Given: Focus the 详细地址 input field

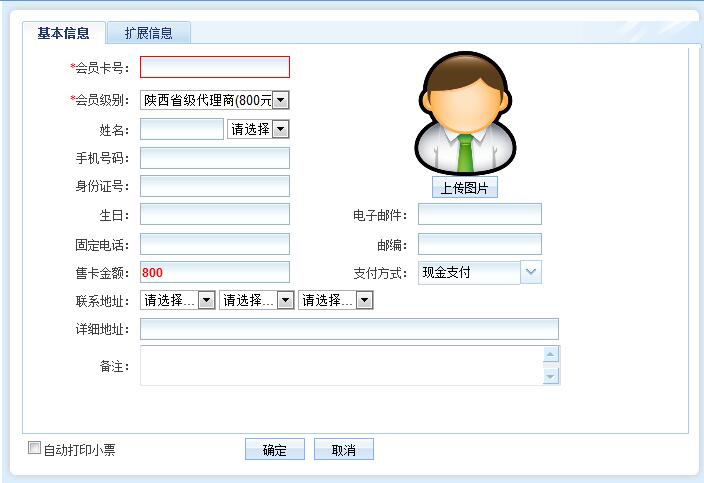Looking at the screenshot, I should click(348, 329).
